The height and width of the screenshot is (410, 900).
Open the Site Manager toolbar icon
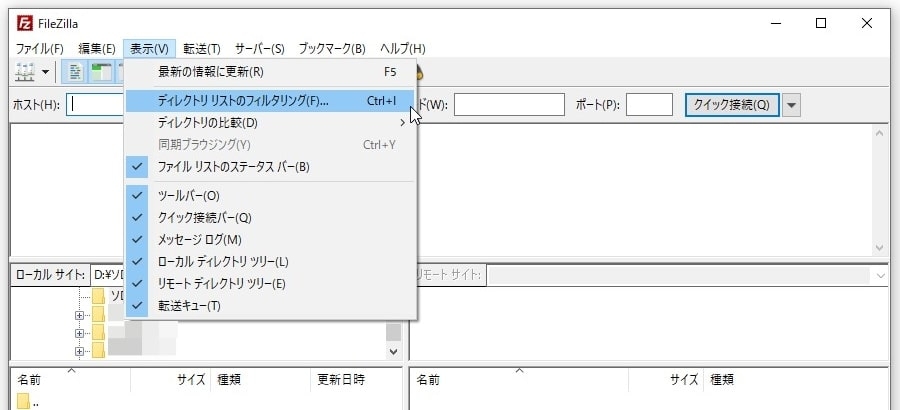pyautogui.click(x=25, y=72)
